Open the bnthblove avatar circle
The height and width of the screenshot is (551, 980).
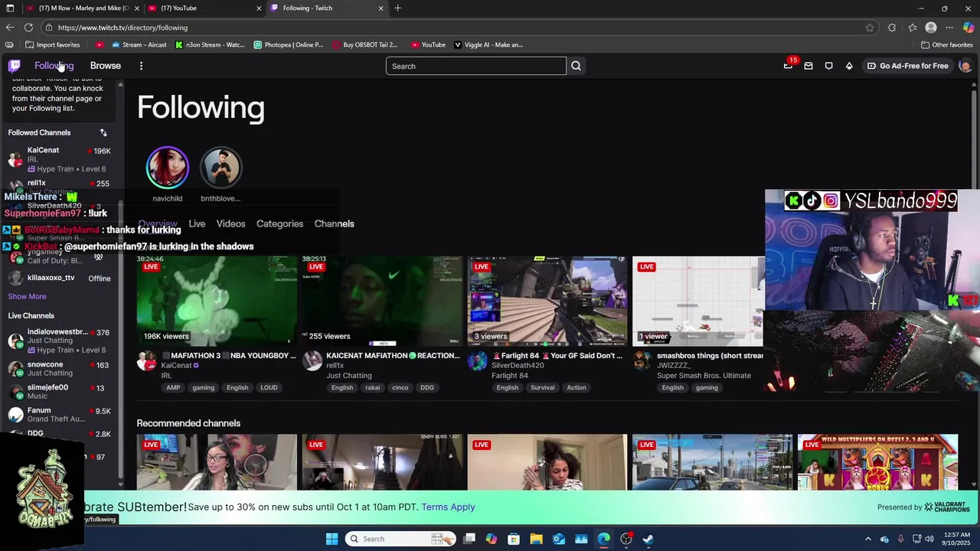(220, 168)
